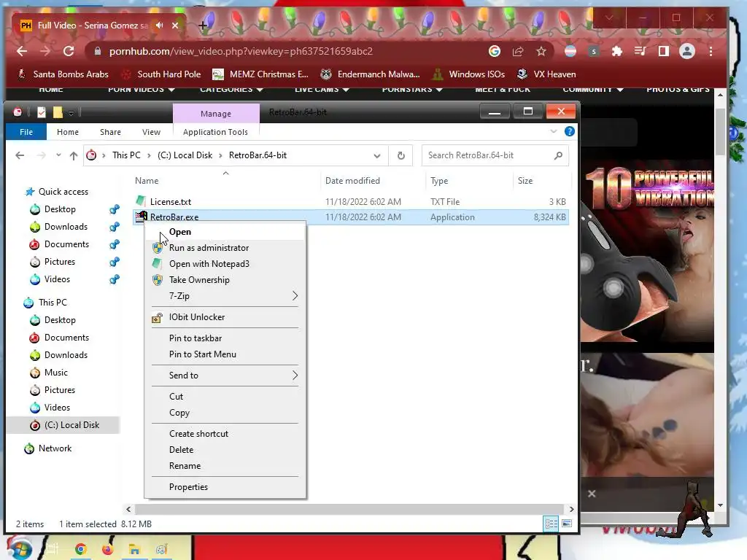Expand the 7-Zip submenu
This screenshot has height=560, width=747.
225,296
